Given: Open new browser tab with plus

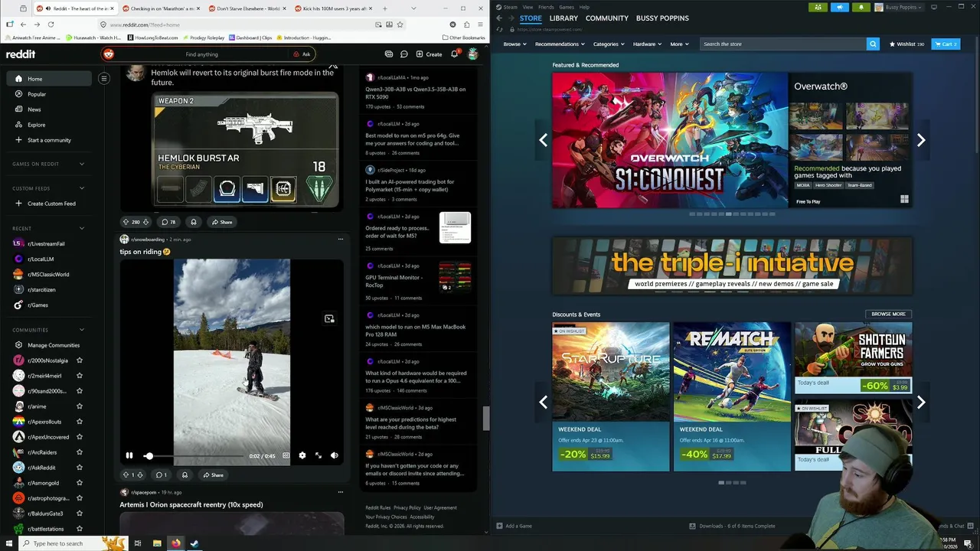Looking at the screenshot, I should pos(385,8).
